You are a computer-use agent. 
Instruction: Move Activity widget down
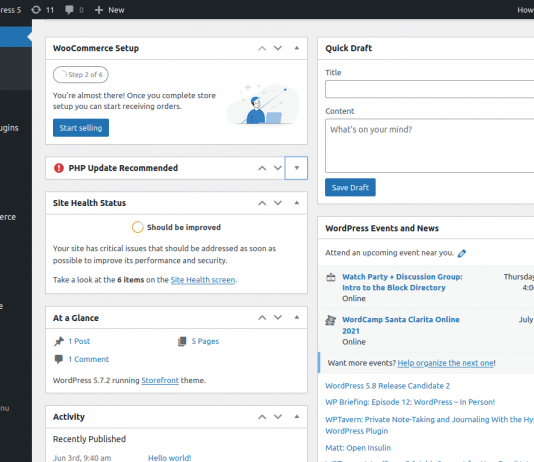(x=278, y=417)
